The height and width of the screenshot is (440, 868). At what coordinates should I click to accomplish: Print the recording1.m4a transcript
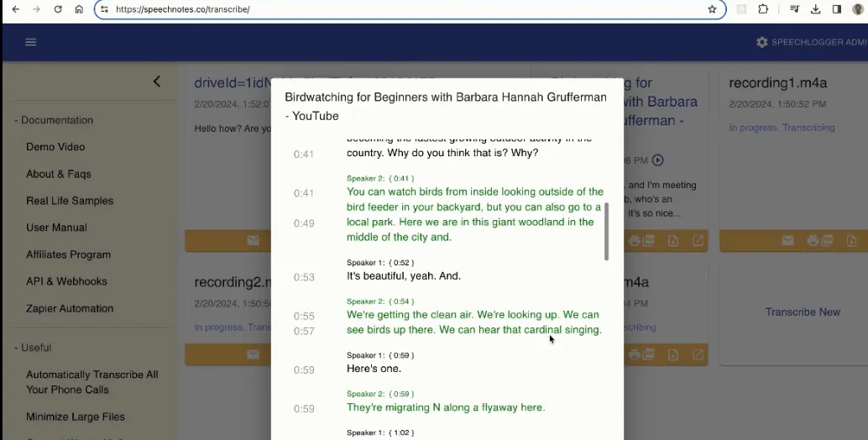click(813, 241)
